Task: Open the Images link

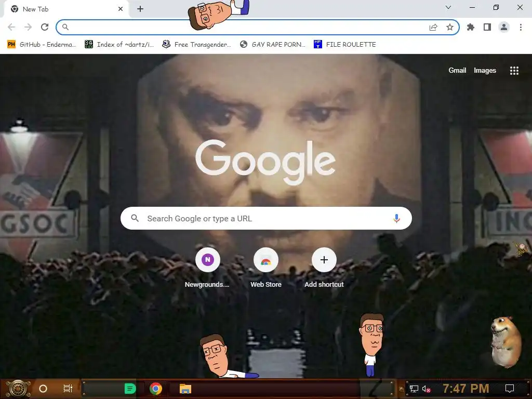Action: pyautogui.click(x=485, y=71)
